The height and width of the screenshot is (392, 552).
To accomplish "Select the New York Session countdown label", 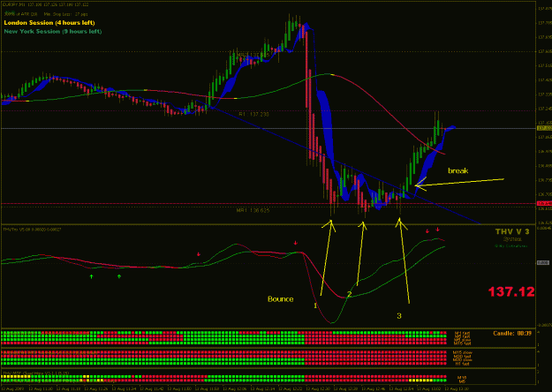I will (x=53, y=31).
